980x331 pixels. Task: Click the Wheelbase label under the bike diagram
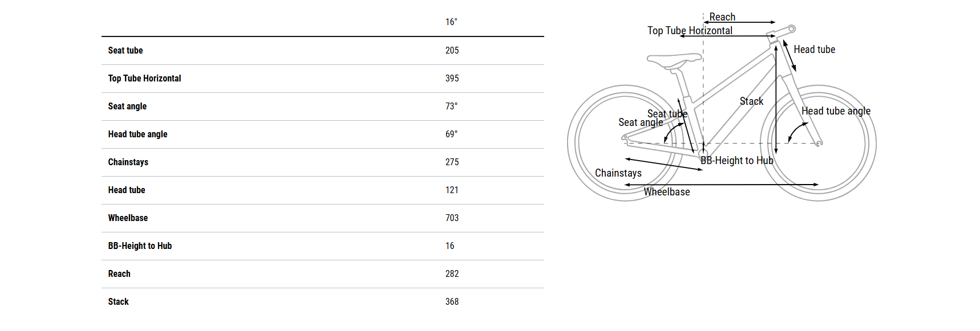click(667, 192)
